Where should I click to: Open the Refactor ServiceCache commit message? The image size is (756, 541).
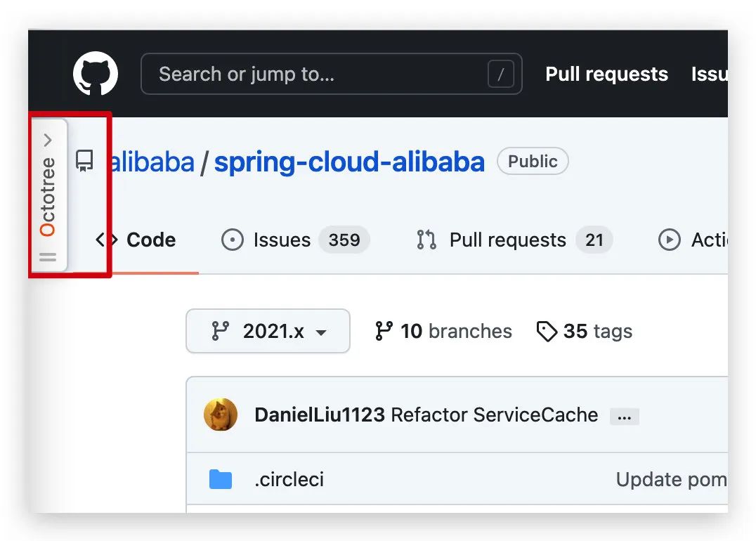click(494, 415)
